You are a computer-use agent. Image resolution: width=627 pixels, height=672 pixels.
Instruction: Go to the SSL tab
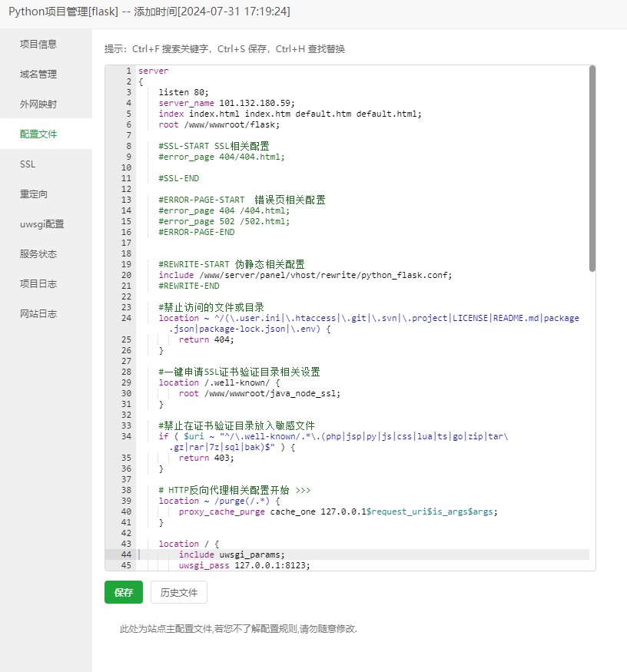click(x=28, y=164)
